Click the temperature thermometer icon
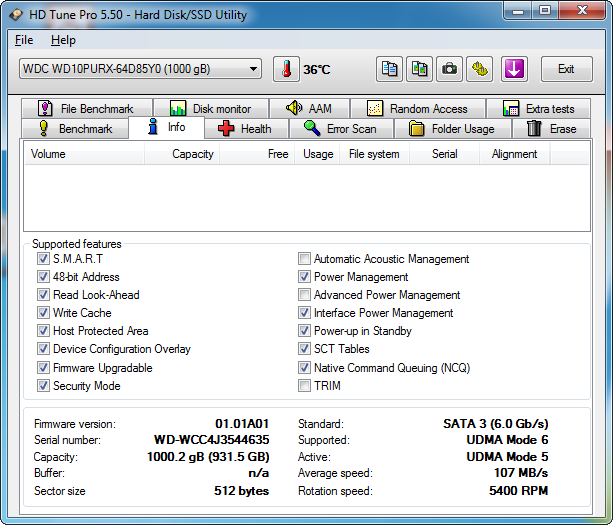The height and width of the screenshot is (525, 613). pyautogui.click(x=287, y=69)
